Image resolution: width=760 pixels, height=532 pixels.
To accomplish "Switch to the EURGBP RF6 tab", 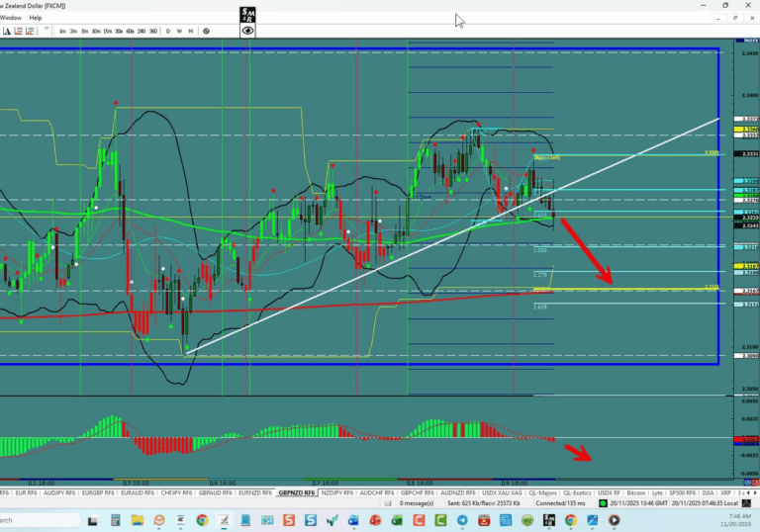I will (x=98, y=492).
